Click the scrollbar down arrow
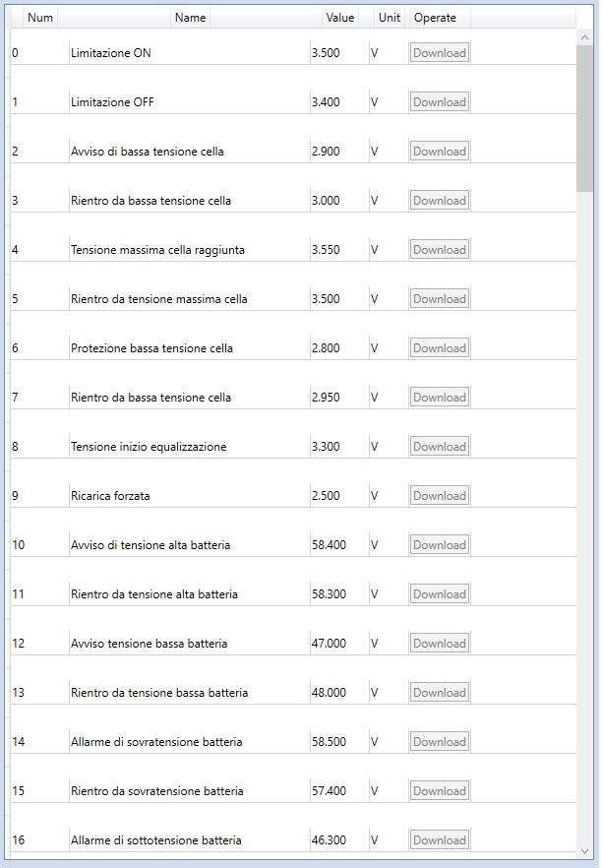The image size is (602, 868). 584,850
